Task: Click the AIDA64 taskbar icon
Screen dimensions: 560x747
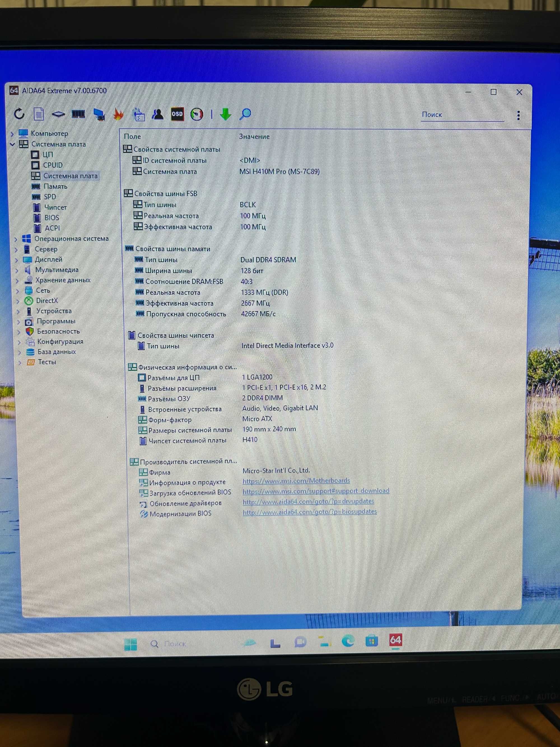Action: (395, 640)
